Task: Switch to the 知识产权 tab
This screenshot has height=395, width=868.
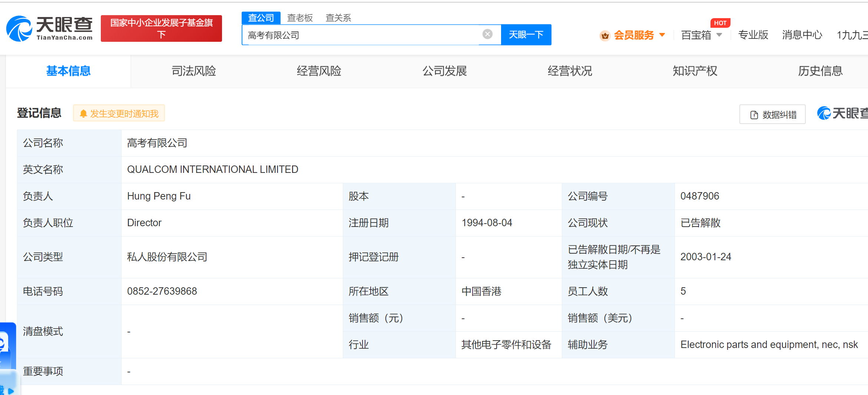Action: tap(695, 71)
